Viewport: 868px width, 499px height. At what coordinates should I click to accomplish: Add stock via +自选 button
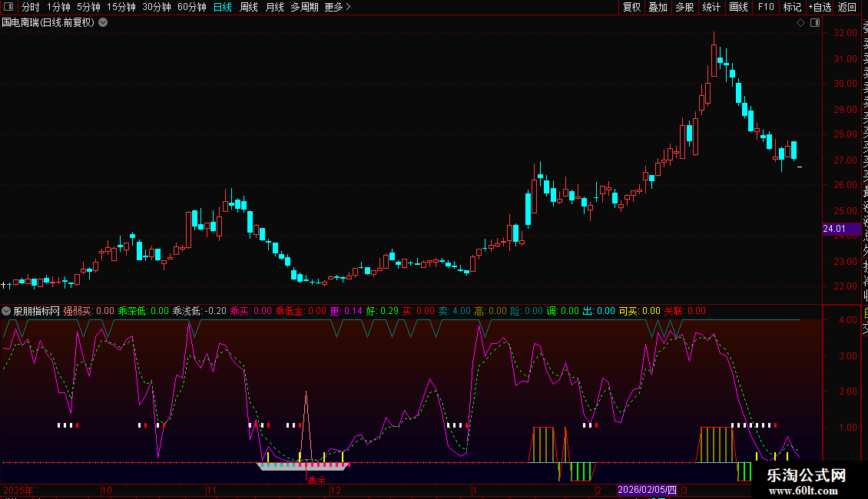coord(820,7)
